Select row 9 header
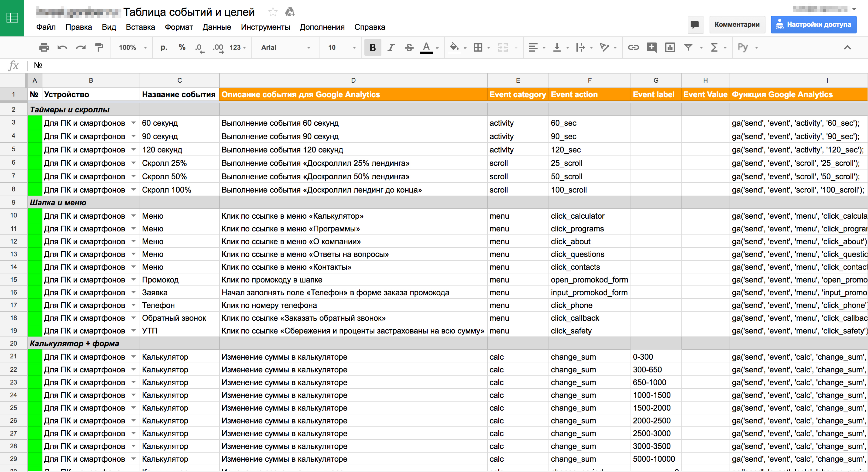This screenshot has width=868, height=472. (x=13, y=202)
